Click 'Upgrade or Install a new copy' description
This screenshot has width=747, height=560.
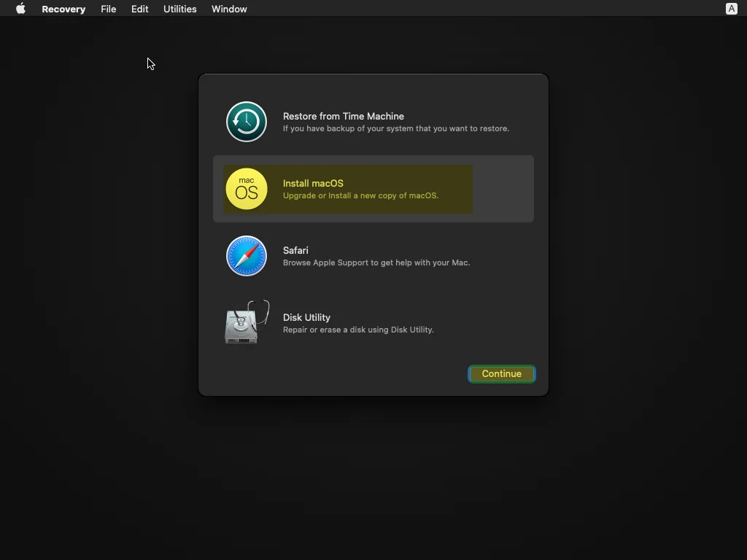360,195
